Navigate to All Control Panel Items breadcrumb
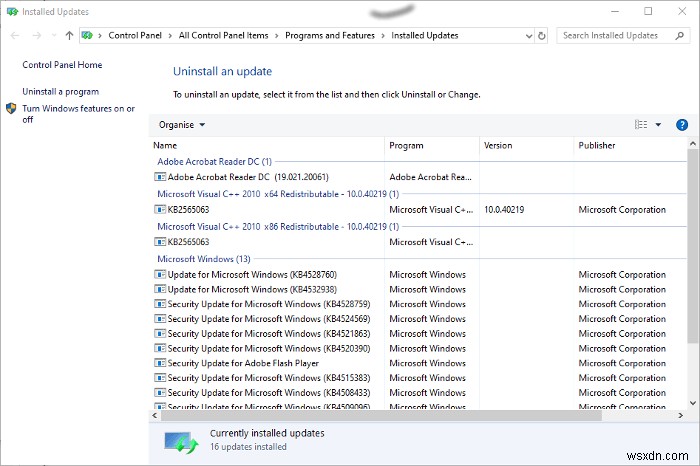Viewport: 700px width, 466px height. pyautogui.click(x=223, y=36)
